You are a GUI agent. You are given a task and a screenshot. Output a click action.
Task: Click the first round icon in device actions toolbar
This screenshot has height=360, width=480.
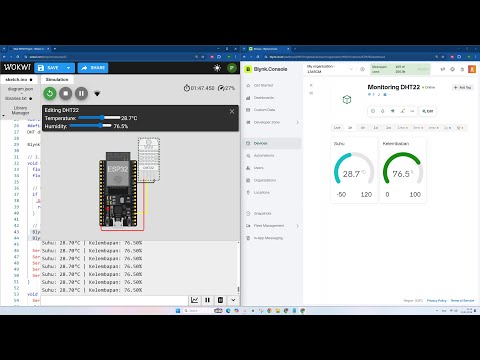point(373,111)
